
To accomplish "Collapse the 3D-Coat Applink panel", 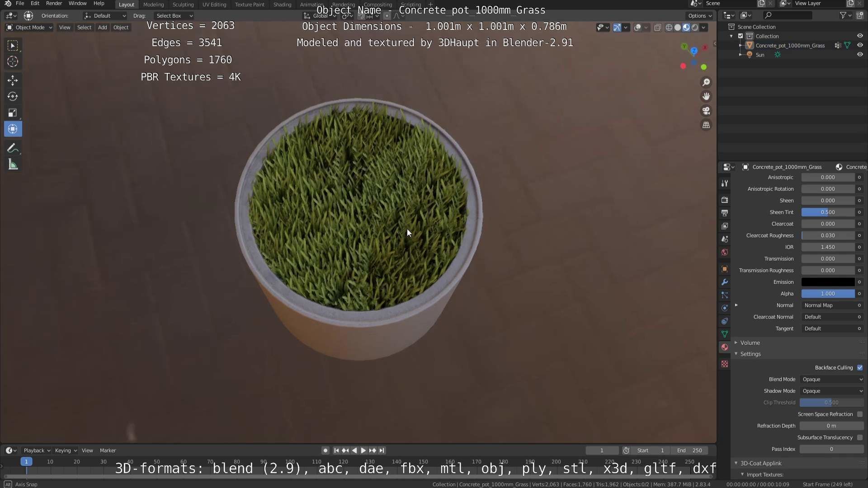I will tap(760, 464).
